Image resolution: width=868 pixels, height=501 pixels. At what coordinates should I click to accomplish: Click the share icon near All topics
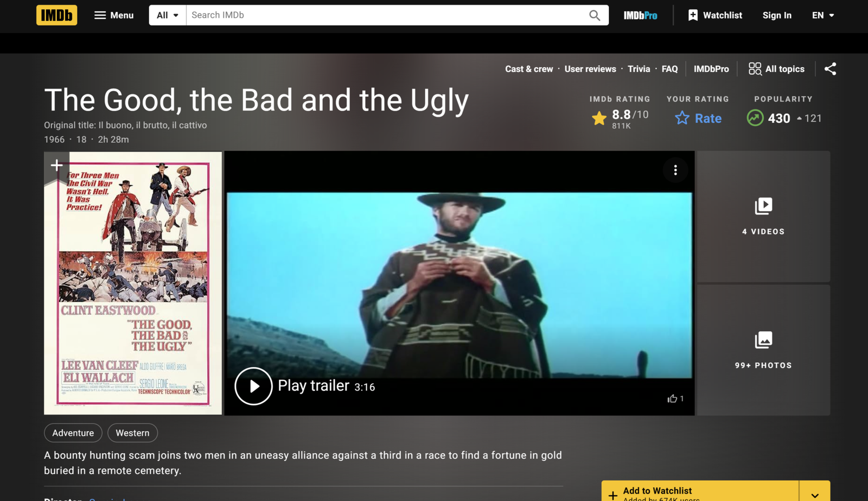point(830,69)
